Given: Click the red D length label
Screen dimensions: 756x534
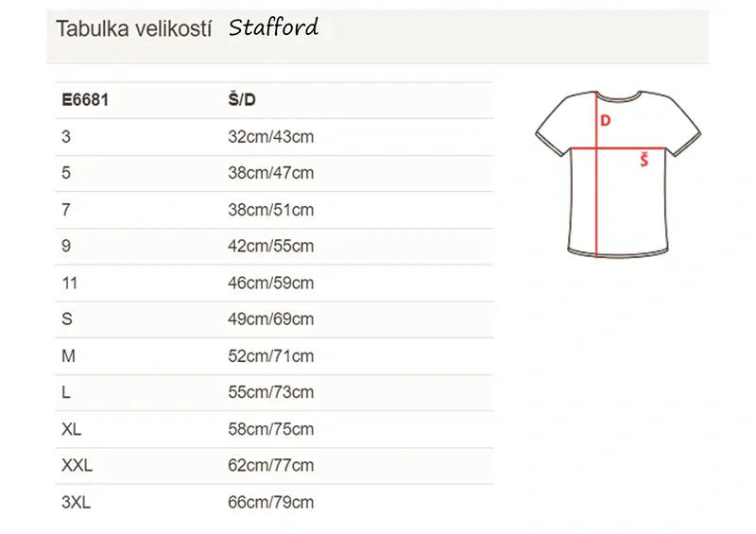Looking at the screenshot, I should click(606, 120).
